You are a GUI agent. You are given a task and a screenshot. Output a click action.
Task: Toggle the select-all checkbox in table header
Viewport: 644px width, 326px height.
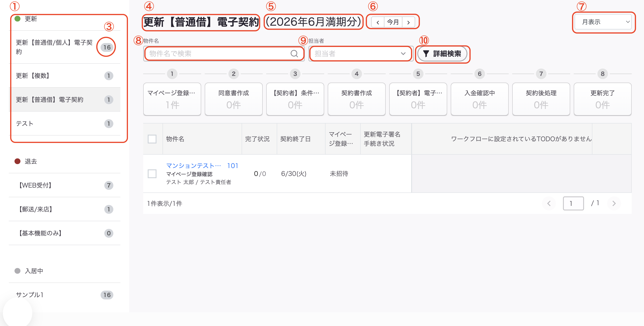pos(152,139)
